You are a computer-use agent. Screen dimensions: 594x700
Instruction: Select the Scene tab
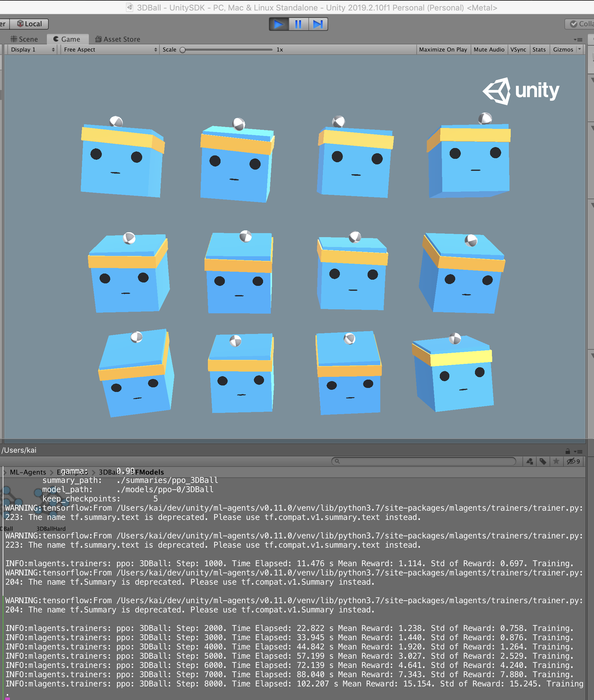26,39
